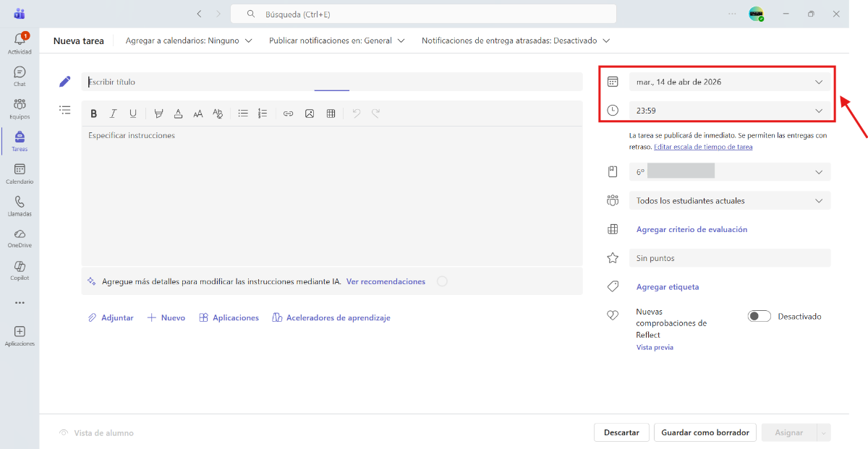Open Copilot in the sidebar
Viewport: 868px width, 449px height.
click(20, 270)
